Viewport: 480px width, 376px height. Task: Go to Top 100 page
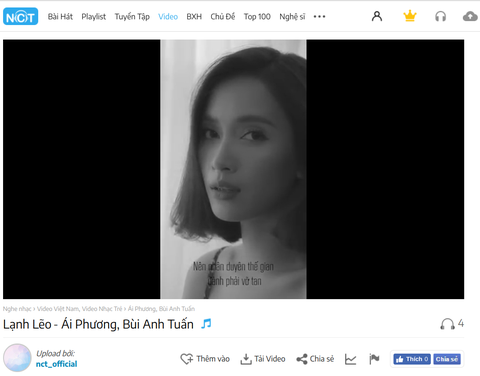[x=257, y=17]
